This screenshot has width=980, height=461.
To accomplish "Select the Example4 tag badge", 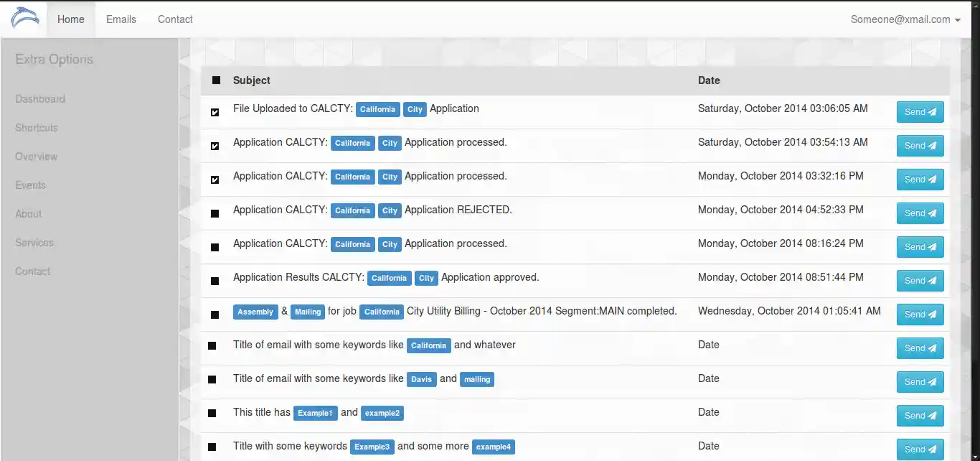I will 494,447.
